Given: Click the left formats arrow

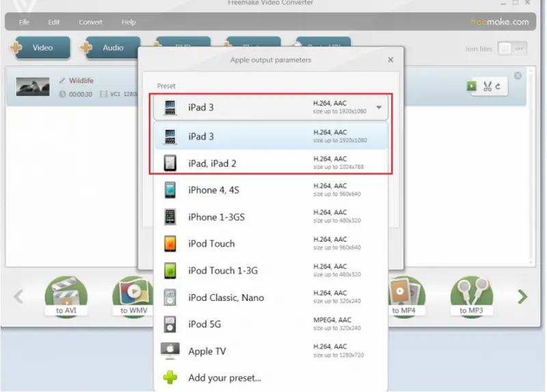Looking at the screenshot, I should pos(19,297).
